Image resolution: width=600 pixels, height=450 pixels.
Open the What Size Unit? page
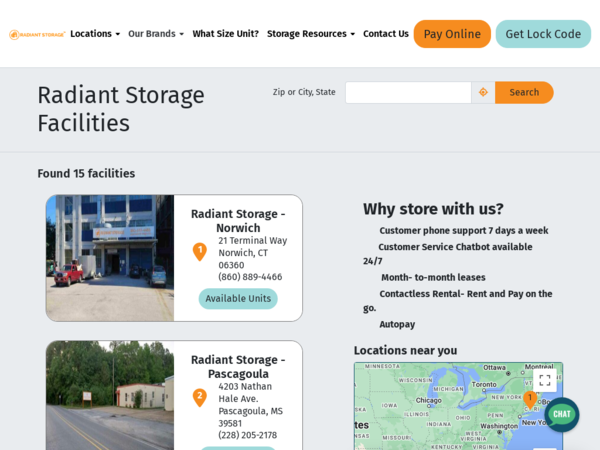click(225, 34)
